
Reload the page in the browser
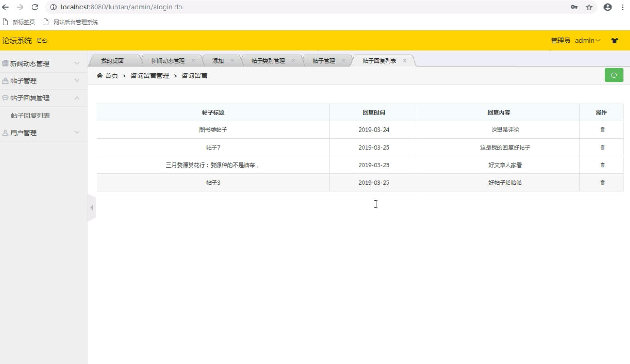35,7
